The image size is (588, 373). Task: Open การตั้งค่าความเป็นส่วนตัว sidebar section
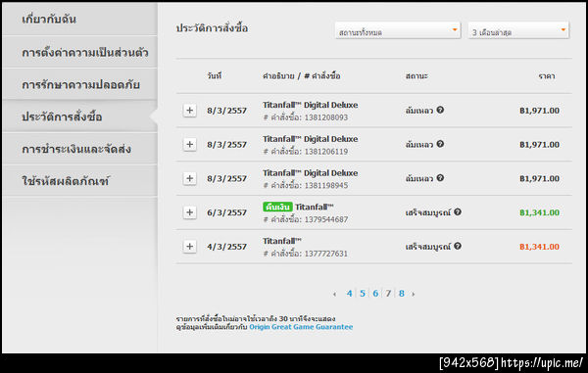[x=79, y=52]
